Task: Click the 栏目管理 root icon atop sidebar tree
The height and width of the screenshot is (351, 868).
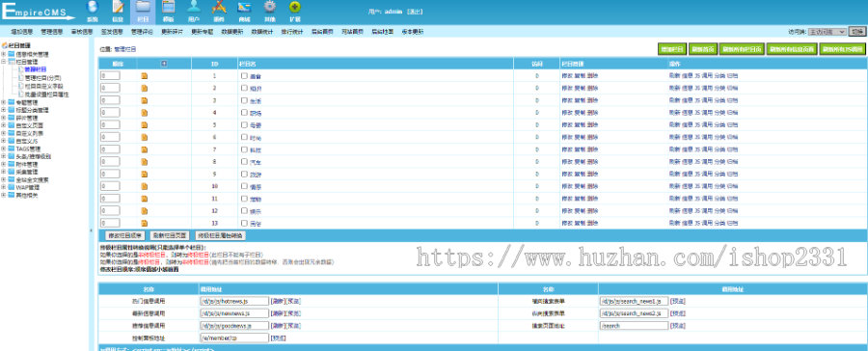Action: click(5, 45)
